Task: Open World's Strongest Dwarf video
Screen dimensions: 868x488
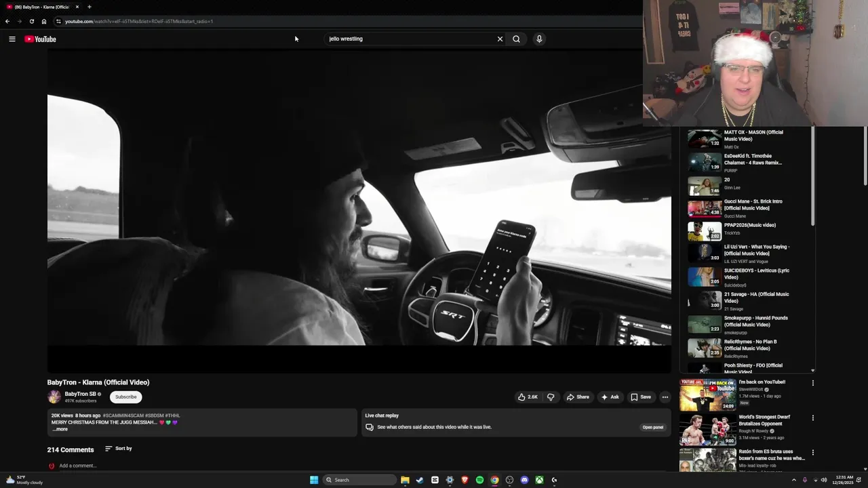Action: click(707, 430)
